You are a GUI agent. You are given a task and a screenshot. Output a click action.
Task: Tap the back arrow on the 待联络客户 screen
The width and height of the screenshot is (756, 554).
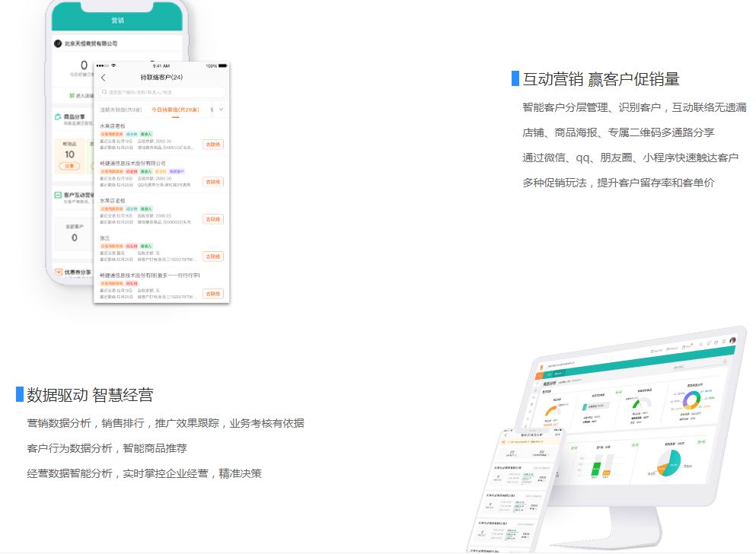pos(103,77)
